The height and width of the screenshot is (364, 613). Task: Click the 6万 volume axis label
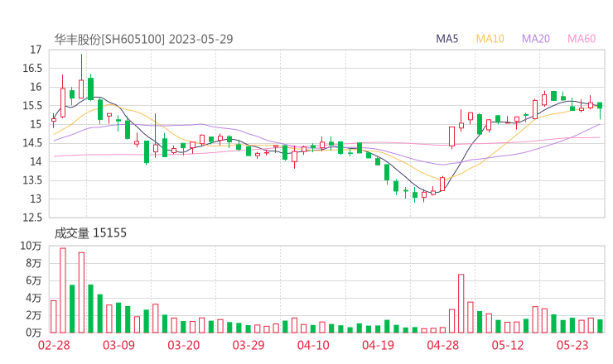(x=34, y=280)
